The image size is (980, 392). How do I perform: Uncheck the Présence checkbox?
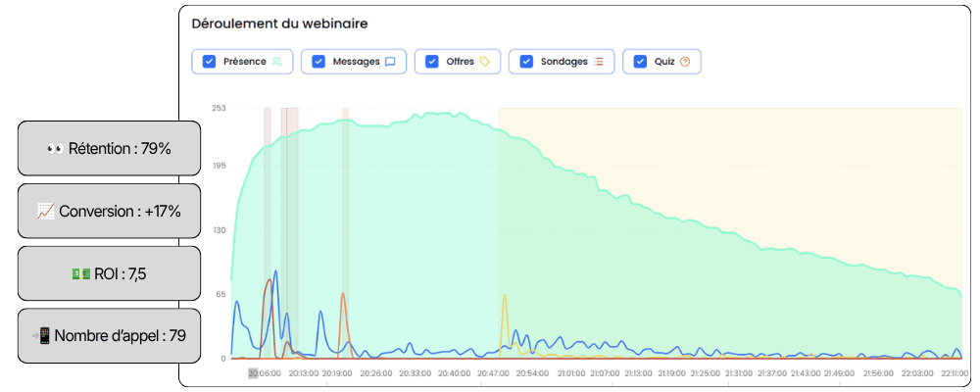tap(210, 62)
